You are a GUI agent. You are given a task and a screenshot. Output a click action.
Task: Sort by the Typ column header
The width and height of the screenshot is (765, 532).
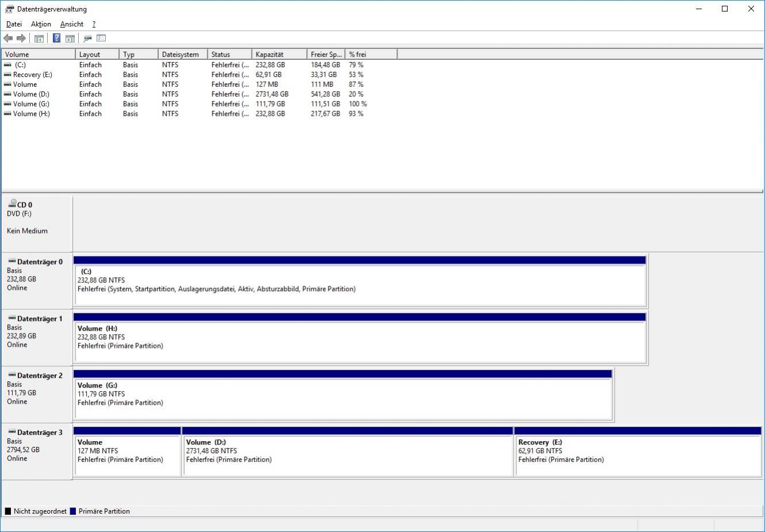pos(139,54)
